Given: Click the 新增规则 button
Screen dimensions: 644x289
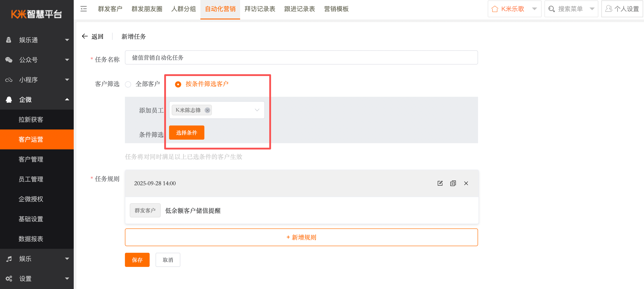Looking at the screenshot, I should [301, 237].
